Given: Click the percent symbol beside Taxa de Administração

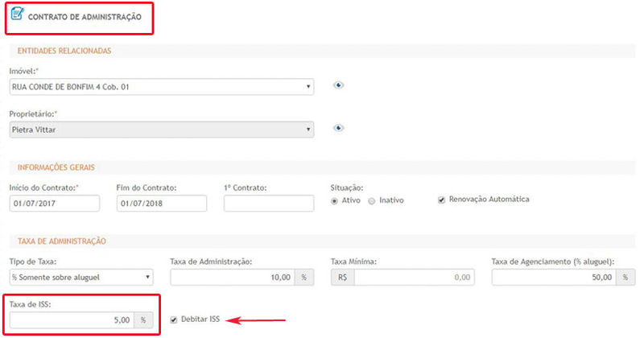Looking at the screenshot, I should point(304,277).
